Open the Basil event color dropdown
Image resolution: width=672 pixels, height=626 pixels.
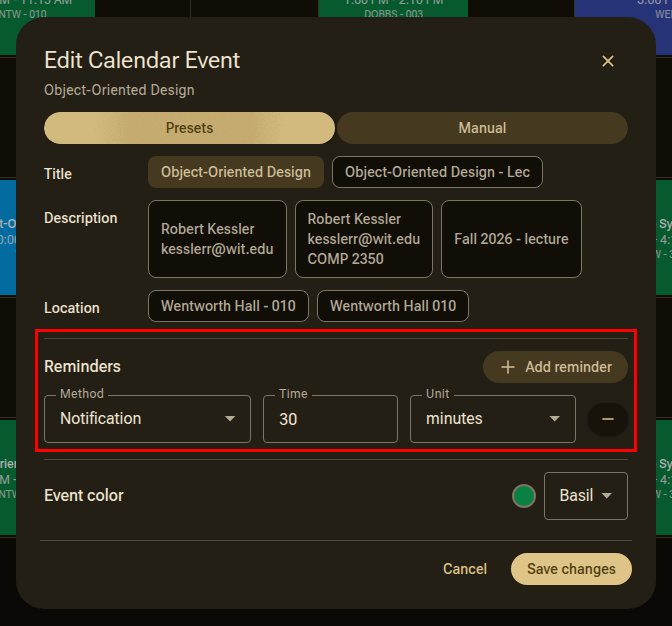click(586, 496)
